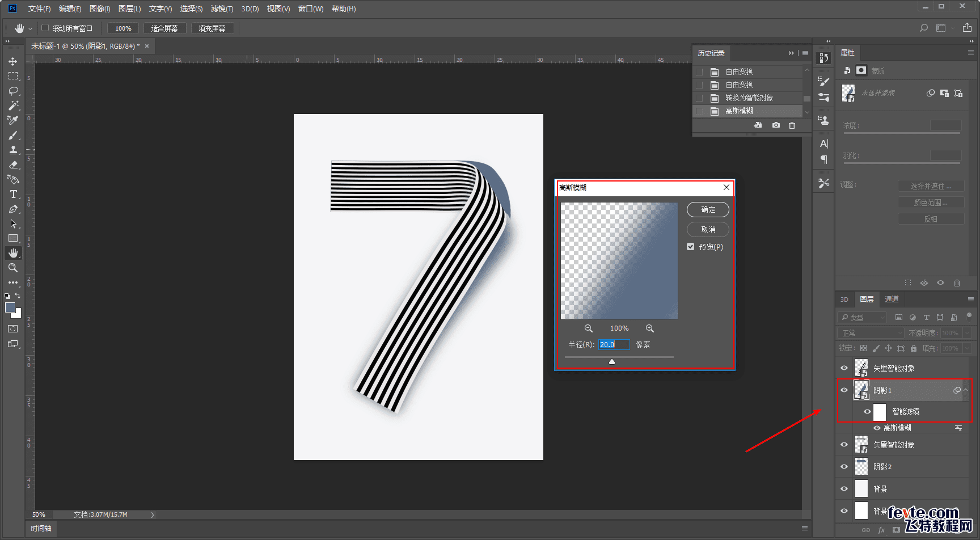Uncheck the 预览(P) preview checkbox
The width and height of the screenshot is (980, 540).
point(690,247)
